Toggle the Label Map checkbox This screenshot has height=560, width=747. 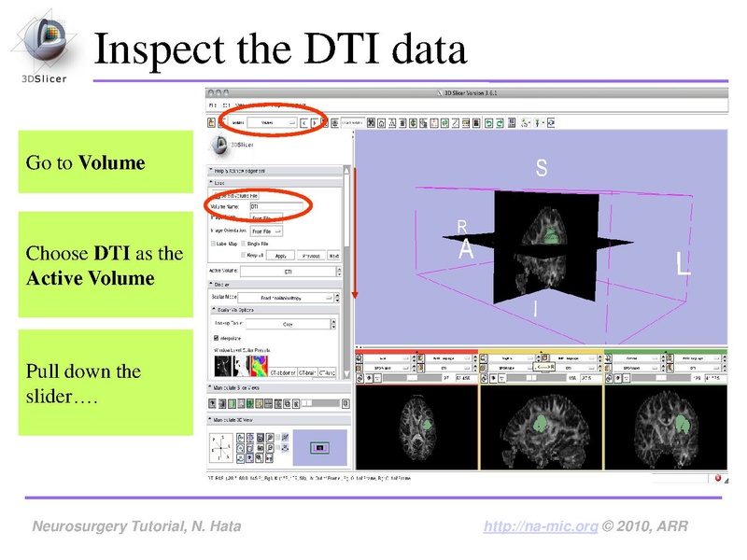(212, 243)
